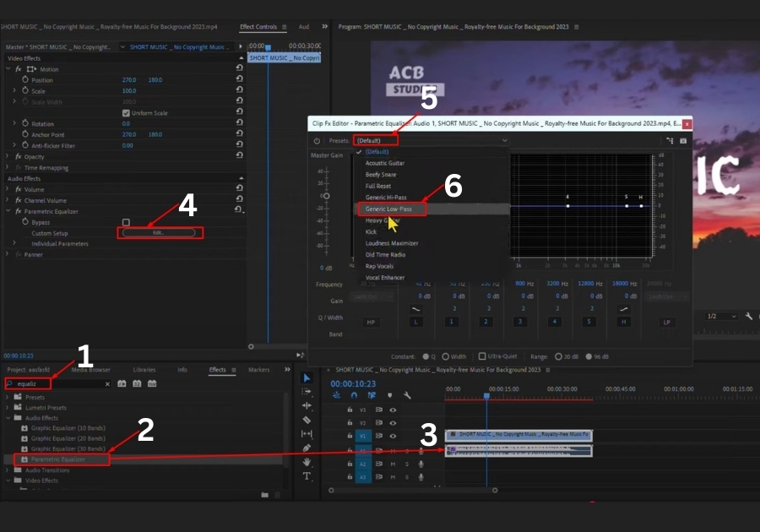The width and height of the screenshot is (760, 532).
Task: Expand the Audio Transitions folder
Action: click(7, 470)
